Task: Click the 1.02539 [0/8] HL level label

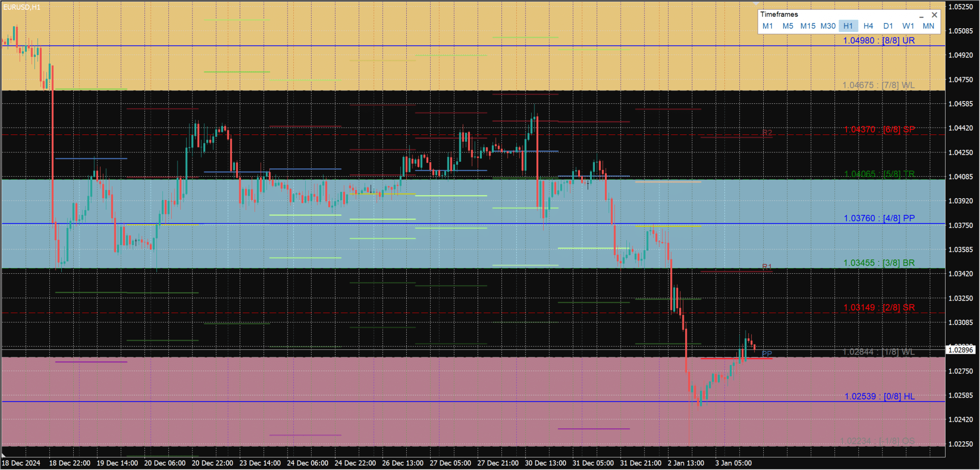Action: (879, 396)
